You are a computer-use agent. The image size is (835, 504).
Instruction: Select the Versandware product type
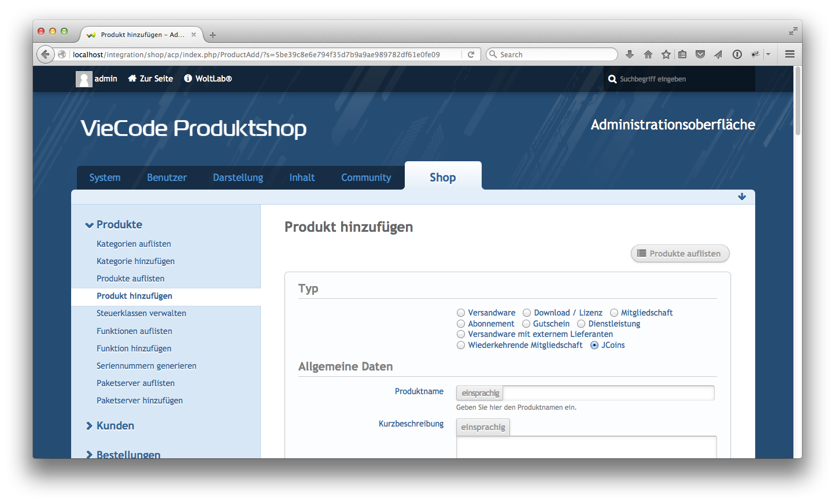click(x=461, y=313)
